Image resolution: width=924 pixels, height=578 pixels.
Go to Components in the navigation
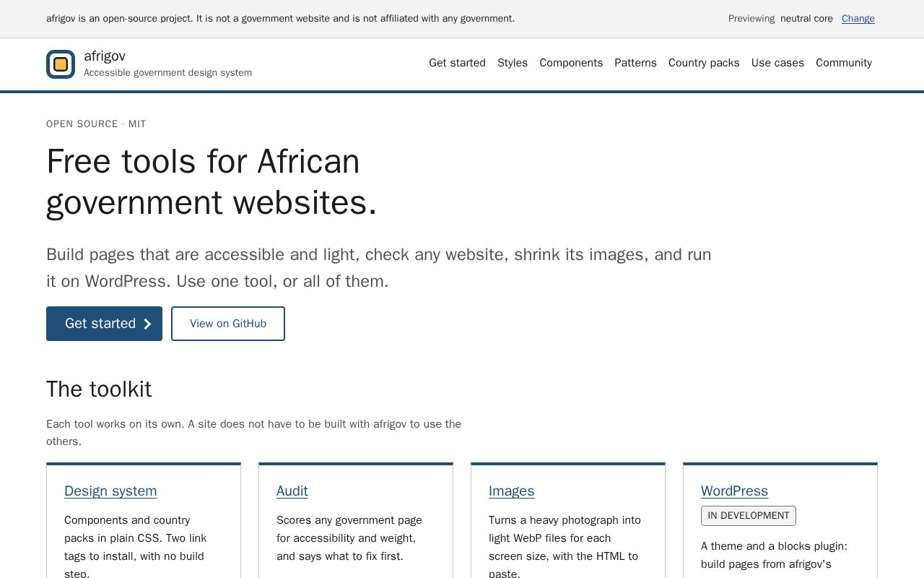571,63
